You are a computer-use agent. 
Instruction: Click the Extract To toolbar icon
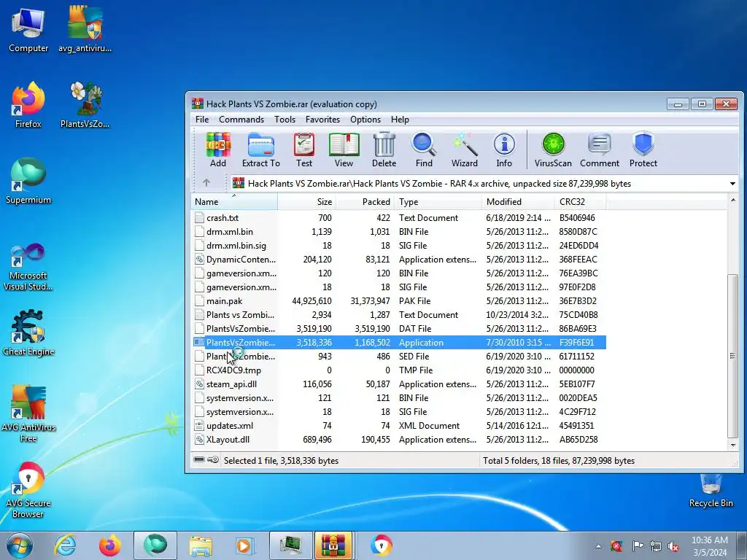click(x=260, y=149)
